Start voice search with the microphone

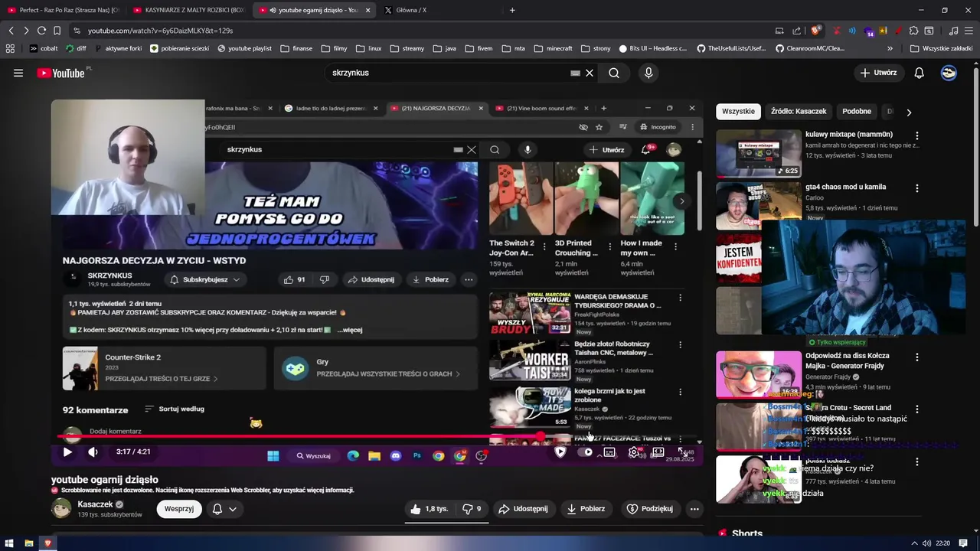648,73
